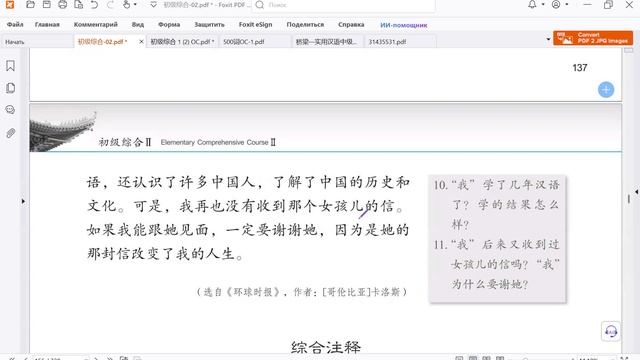The image size is (640, 360).
Task: Print the document using the printer icon
Action: pos(62,4)
